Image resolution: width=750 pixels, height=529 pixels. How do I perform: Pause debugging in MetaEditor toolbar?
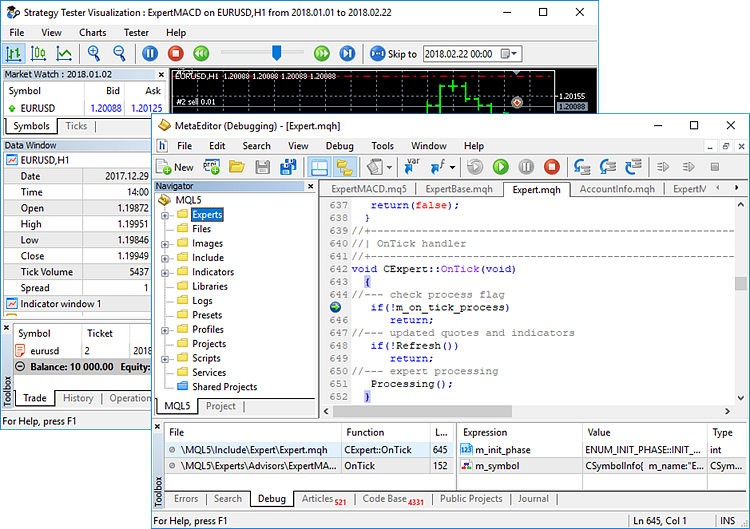pos(526,167)
